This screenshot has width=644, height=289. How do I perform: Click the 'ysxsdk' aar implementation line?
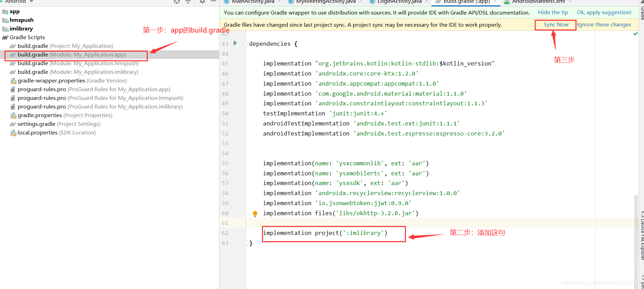[x=335, y=183]
